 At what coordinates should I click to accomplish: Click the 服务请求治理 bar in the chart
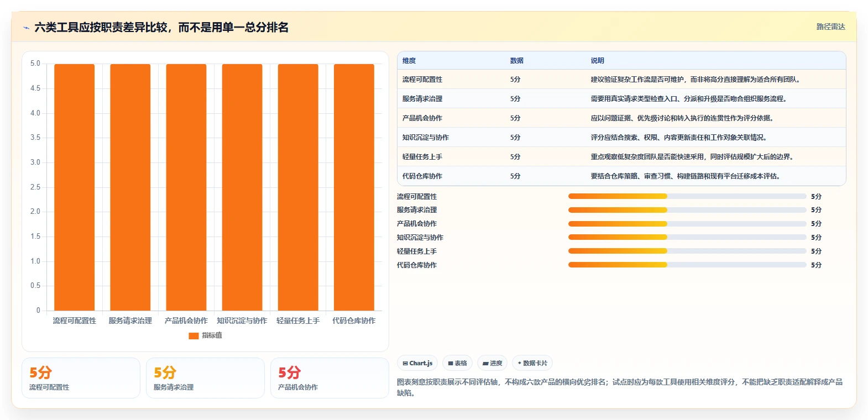tap(130, 187)
